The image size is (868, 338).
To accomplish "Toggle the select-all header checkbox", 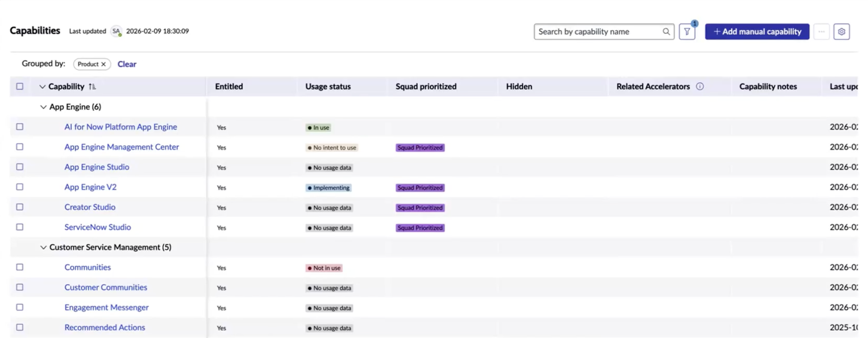I will click(x=20, y=86).
